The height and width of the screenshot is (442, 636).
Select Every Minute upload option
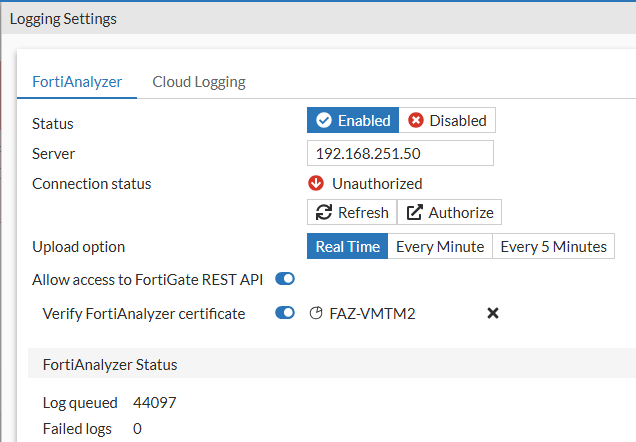440,246
